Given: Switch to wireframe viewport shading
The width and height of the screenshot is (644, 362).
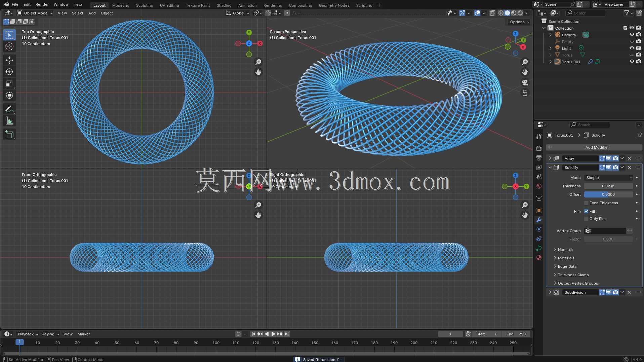Looking at the screenshot, I should [x=501, y=13].
